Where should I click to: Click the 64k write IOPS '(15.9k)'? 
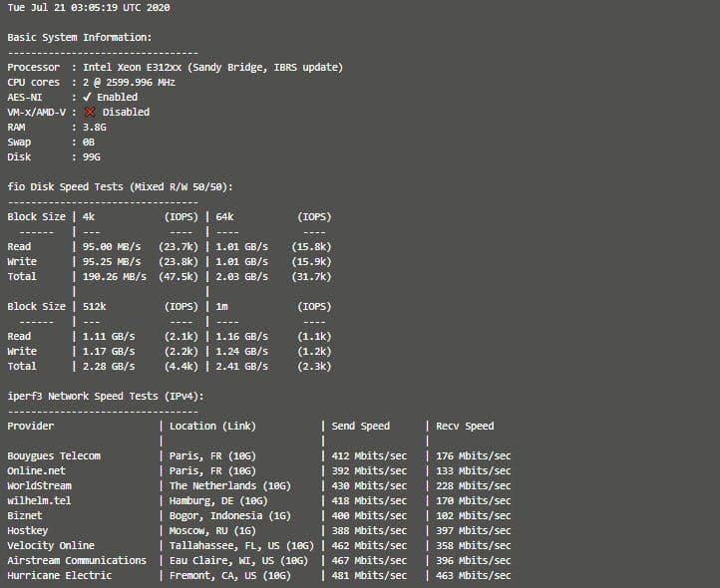pos(311,262)
